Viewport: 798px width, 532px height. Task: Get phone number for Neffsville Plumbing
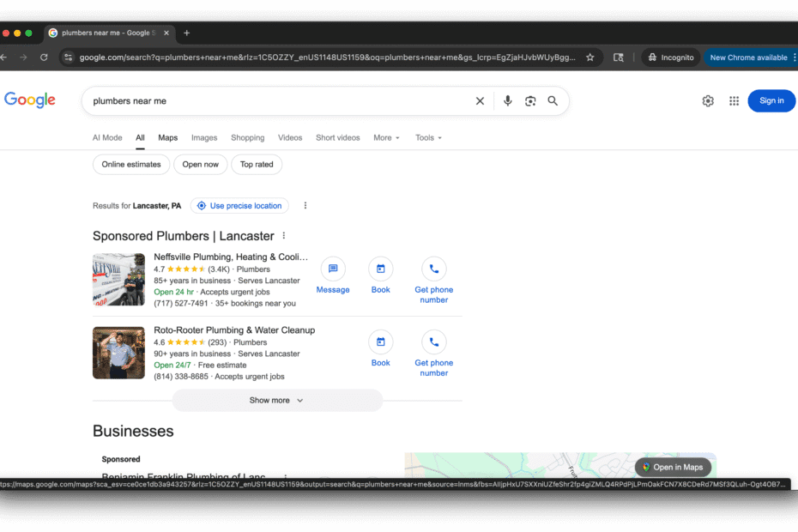click(x=433, y=269)
